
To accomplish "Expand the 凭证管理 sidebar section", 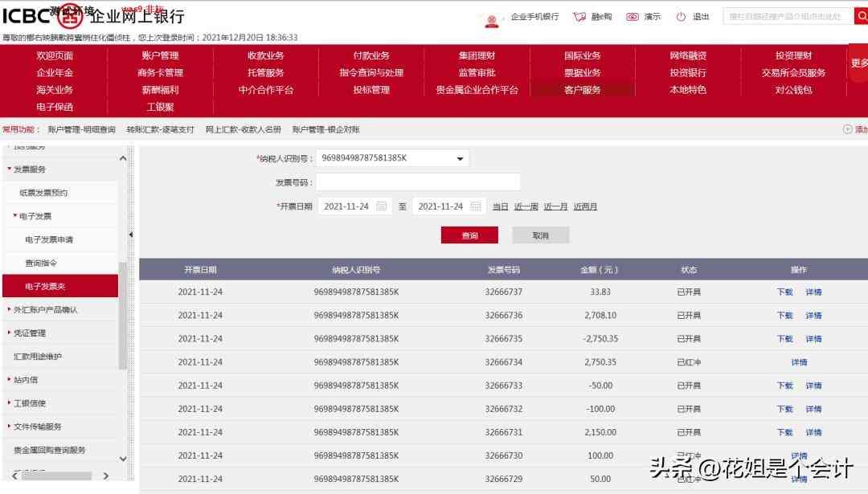I will [10, 333].
